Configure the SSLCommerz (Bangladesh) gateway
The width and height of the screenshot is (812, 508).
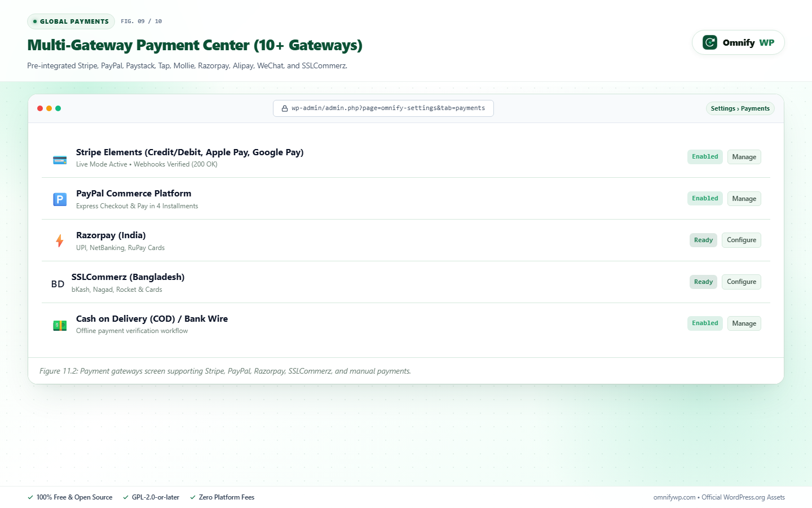pyautogui.click(x=742, y=282)
